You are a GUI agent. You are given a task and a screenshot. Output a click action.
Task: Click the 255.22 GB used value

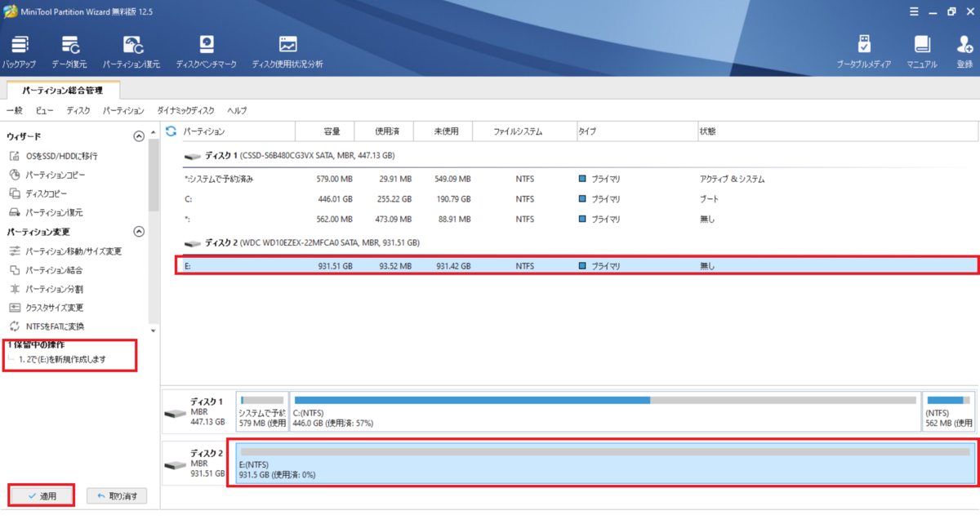coord(394,199)
